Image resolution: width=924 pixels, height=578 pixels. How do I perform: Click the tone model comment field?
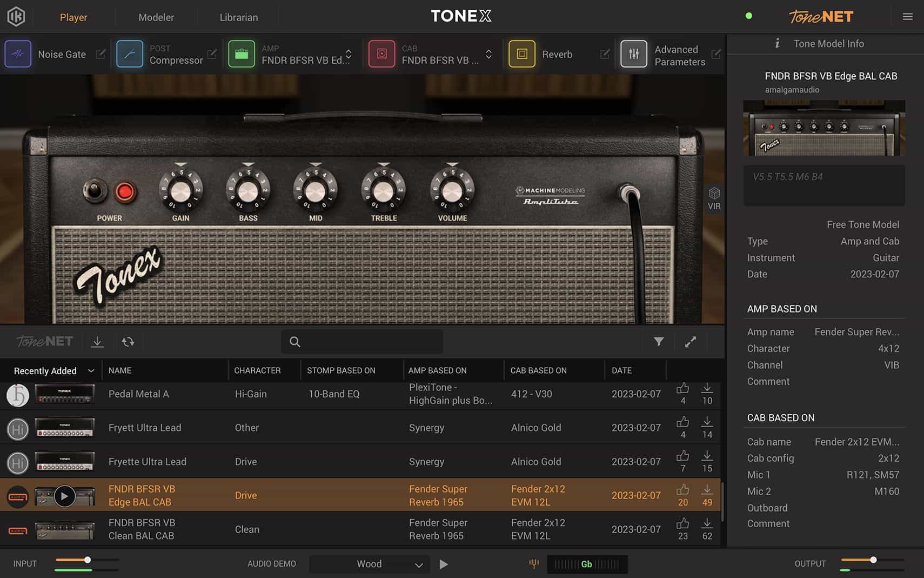coord(824,185)
